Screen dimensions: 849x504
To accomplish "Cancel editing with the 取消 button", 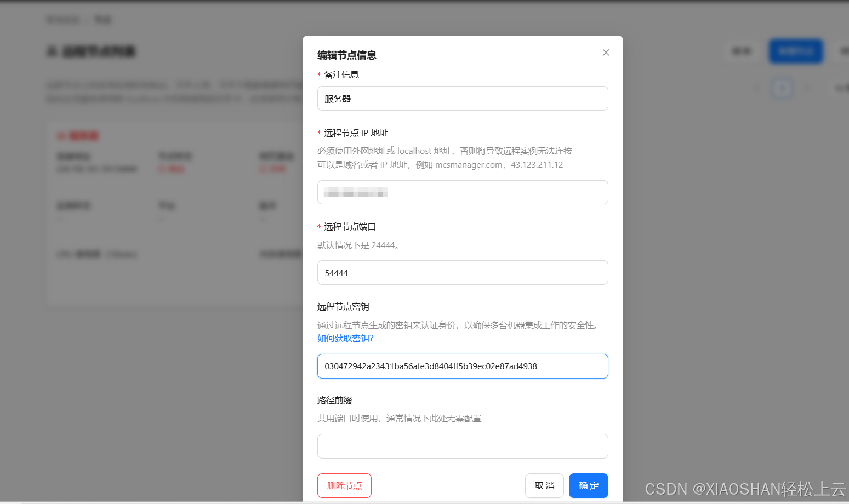I will tap(544, 485).
